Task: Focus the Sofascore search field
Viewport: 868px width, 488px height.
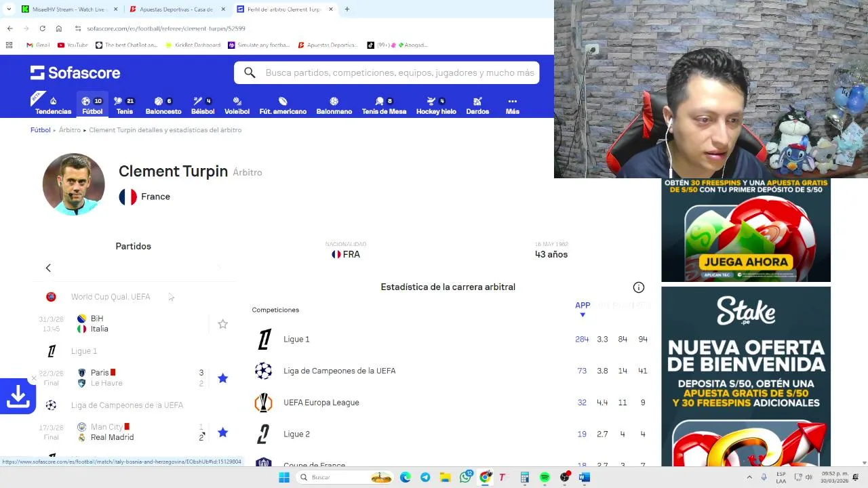Action: [x=387, y=73]
